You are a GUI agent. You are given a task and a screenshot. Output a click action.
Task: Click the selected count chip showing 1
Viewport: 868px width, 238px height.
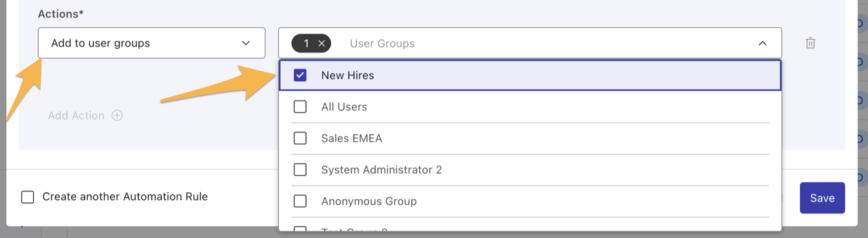tap(311, 43)
